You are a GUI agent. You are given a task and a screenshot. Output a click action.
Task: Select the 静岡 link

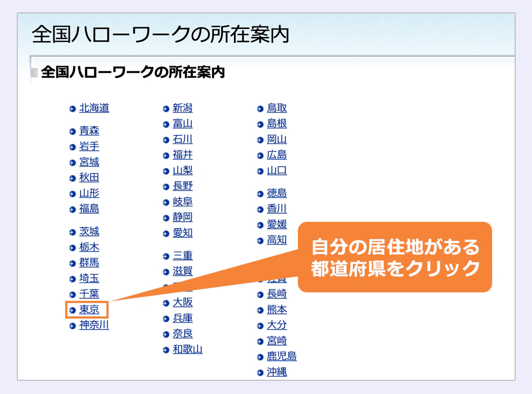pos(183,217)
